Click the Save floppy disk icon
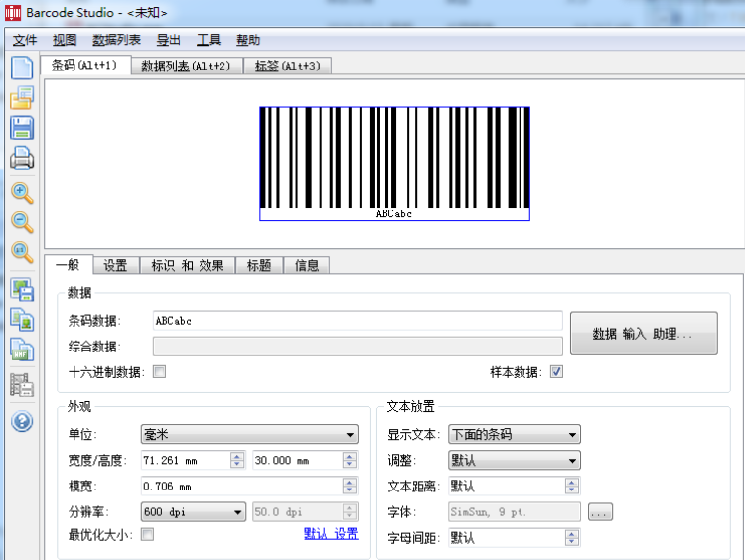 [21, 128]
